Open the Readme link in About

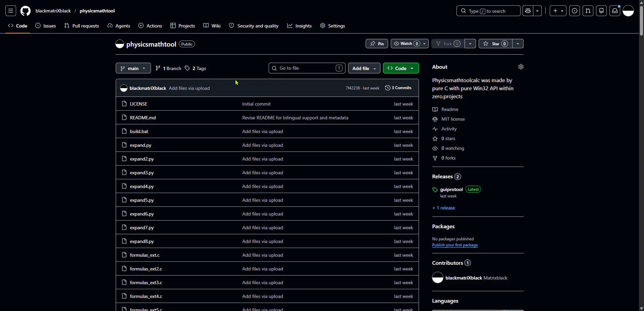click(x=450, y=109)
